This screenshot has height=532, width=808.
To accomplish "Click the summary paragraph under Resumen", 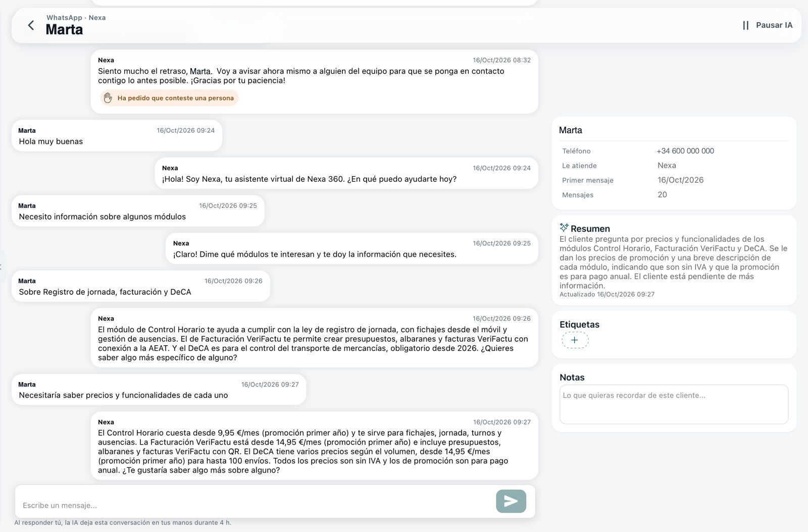I will click(x=674, y=262).
